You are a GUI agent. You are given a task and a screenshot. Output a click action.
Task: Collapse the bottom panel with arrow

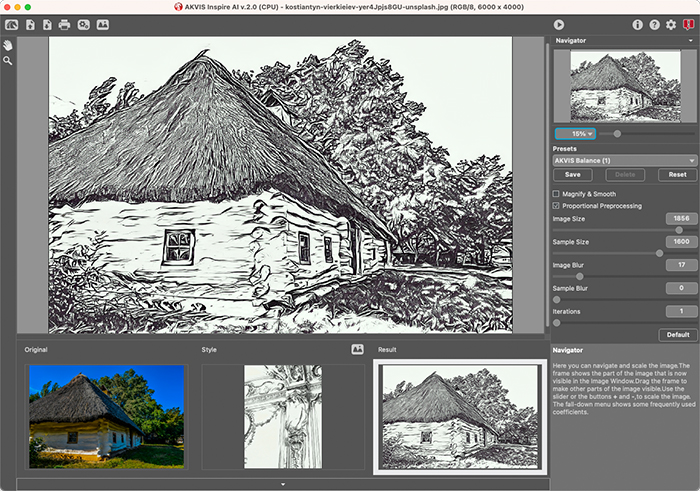click(x=282, y=484)
